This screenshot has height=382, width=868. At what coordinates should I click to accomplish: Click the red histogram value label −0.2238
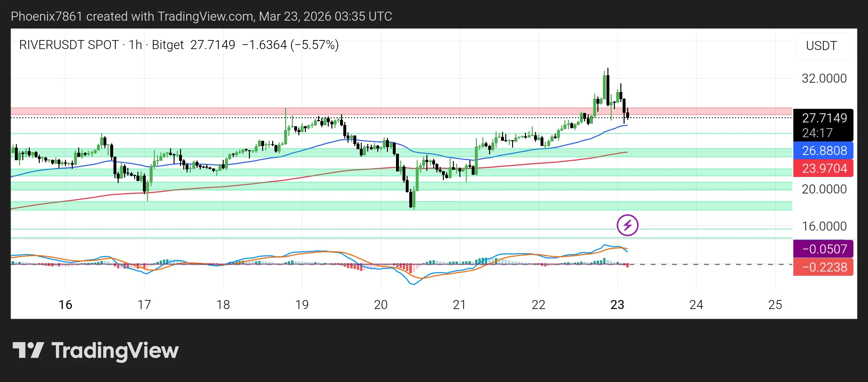pos(823,267)
